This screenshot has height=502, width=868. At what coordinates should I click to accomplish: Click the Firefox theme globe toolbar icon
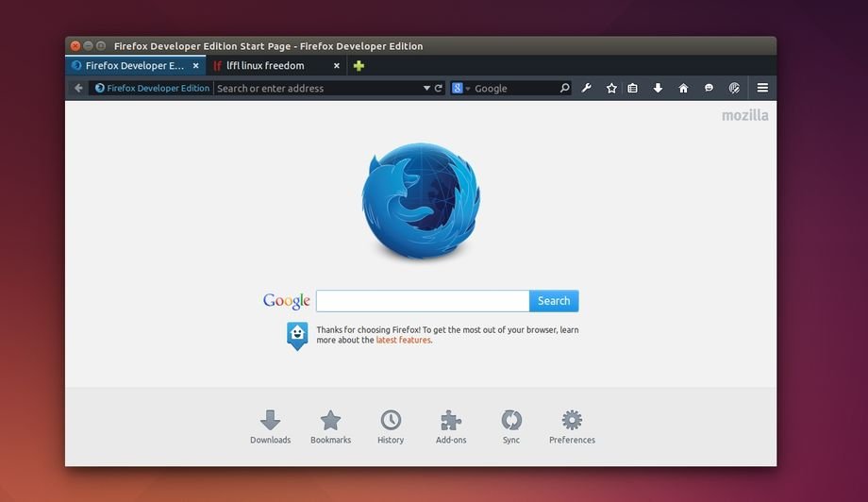[734, 88]
